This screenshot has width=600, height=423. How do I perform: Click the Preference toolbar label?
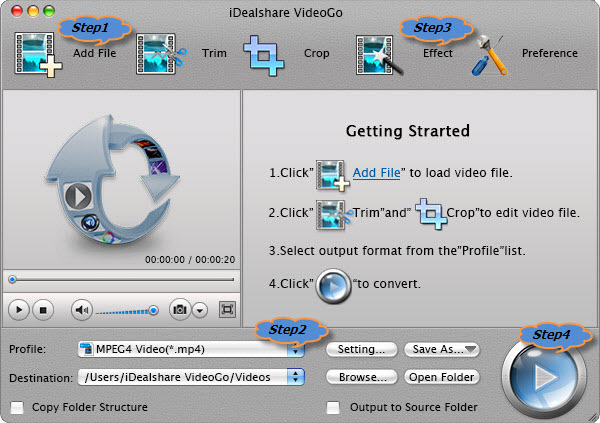pos(550,53)
